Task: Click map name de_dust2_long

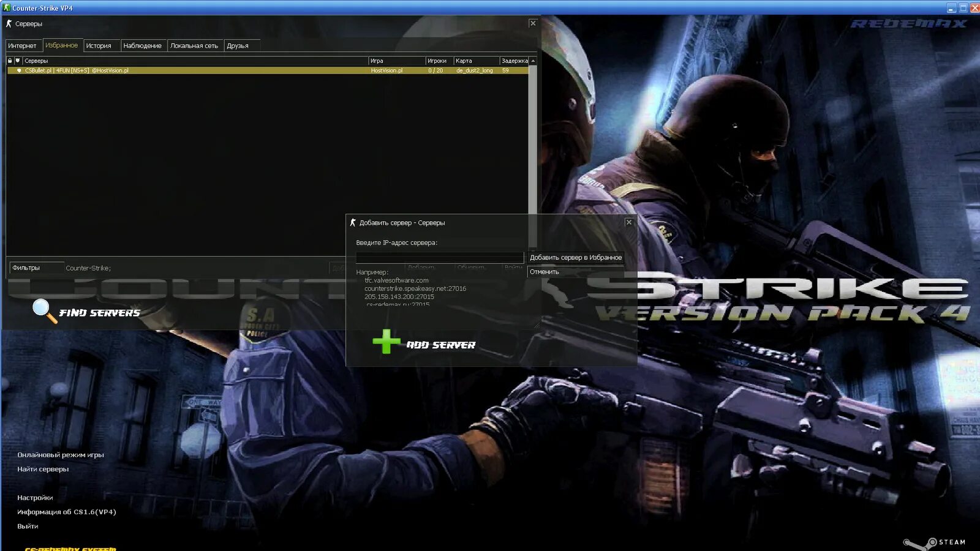Action: [x=474, y=70]
